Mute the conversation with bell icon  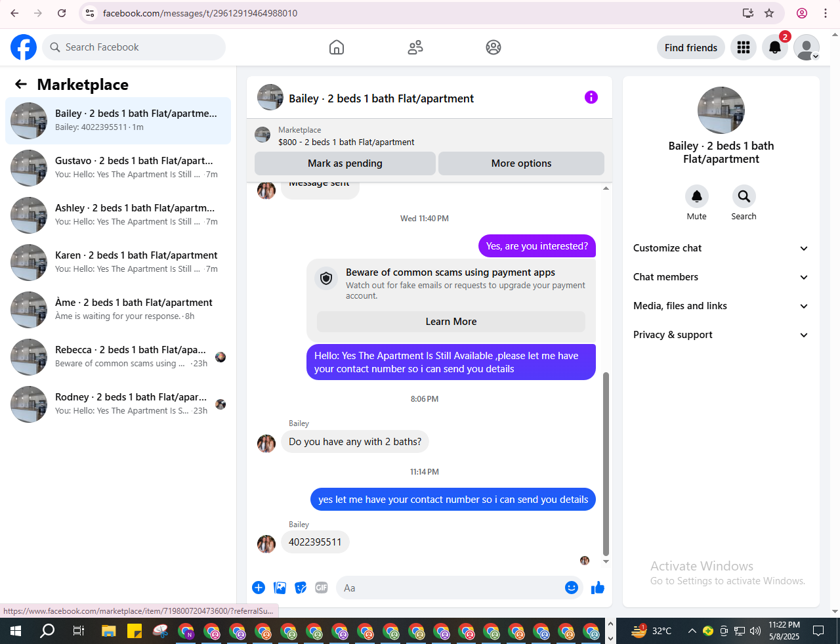[697, 196]
